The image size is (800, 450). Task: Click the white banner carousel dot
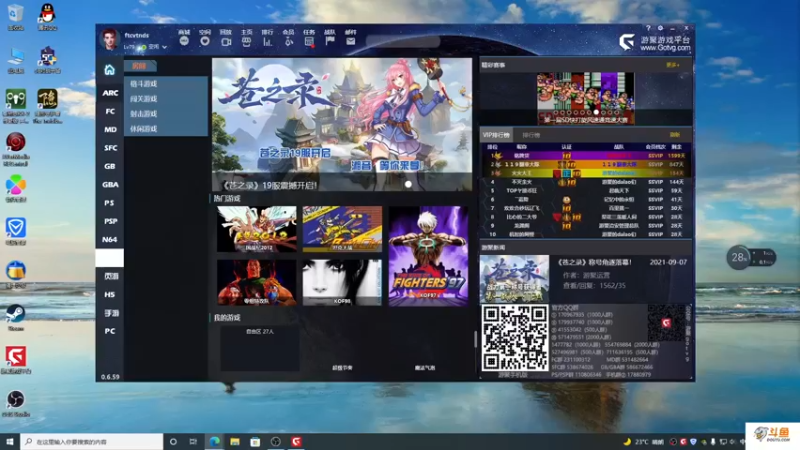pyautogui.click(x=408, y=184)
